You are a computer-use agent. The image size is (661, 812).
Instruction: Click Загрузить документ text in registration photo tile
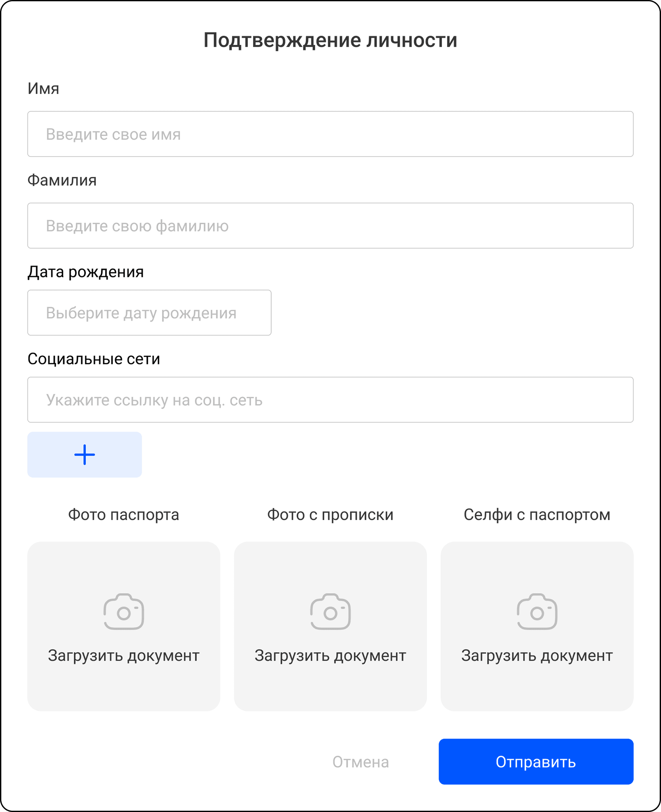pos(330,655)
